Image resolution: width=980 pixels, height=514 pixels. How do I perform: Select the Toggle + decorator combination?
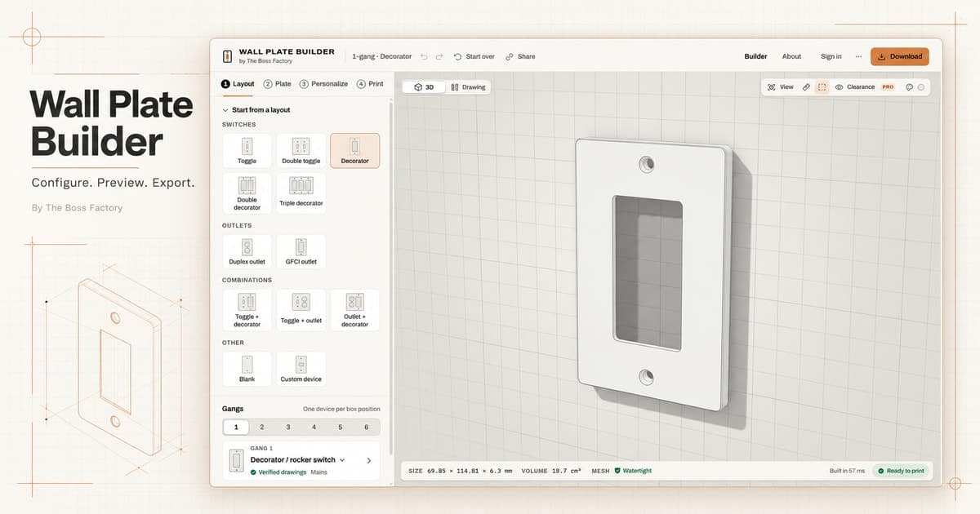pos(247,310)
